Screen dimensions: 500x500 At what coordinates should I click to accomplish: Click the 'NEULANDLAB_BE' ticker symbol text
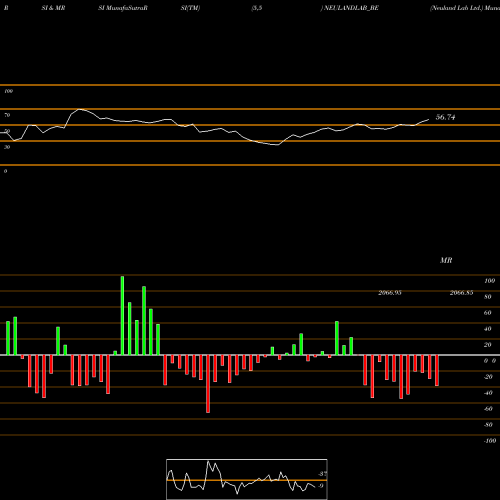351,8
